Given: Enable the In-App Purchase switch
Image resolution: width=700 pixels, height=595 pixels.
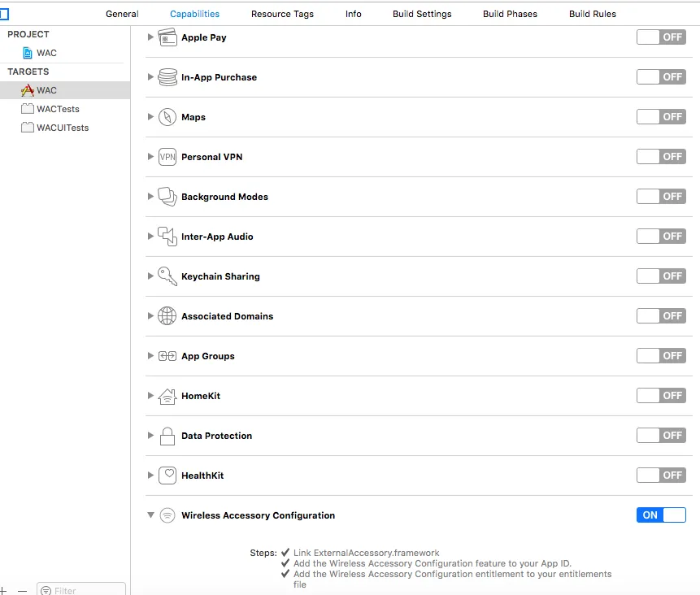Looking at the screenshot, I should [x=661, y=76].
